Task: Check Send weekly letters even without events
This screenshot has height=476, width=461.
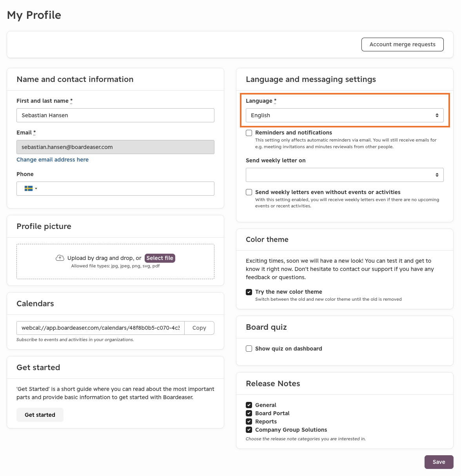Action: point(249,192)
